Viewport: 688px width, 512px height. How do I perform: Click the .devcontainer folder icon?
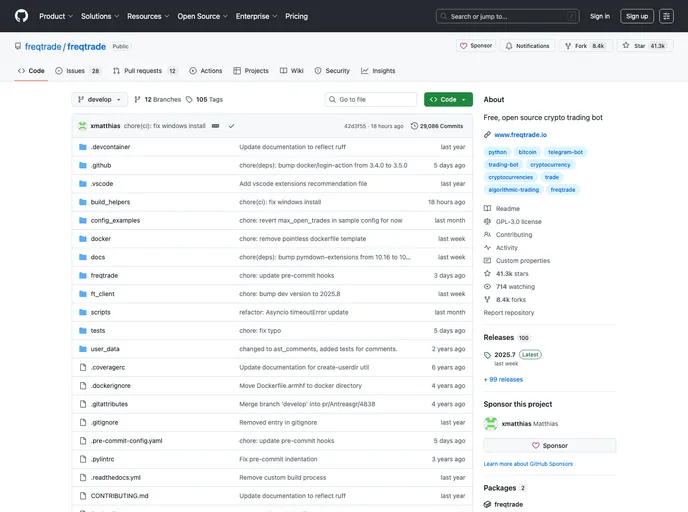[82, 147]
